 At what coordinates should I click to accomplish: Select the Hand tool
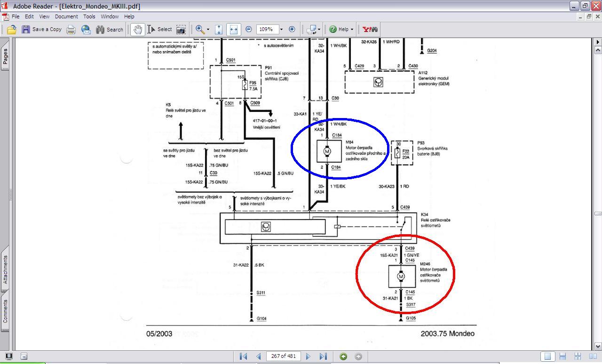137,29
